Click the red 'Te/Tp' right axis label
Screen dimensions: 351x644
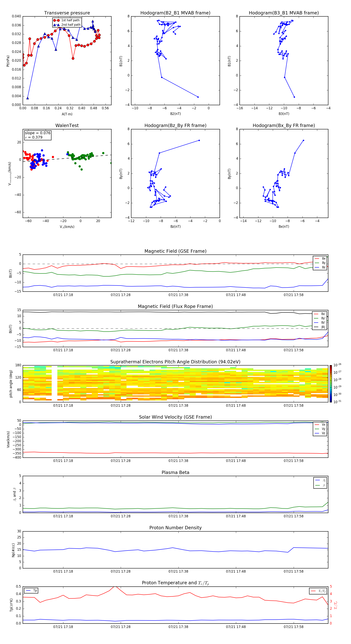[336, 605]
